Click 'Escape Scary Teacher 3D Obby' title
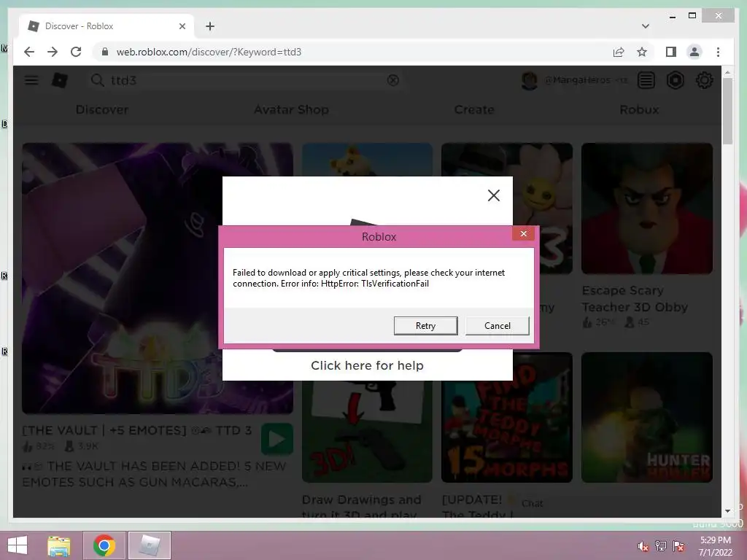Screen dimensions: 747x560 click(x=635, y=298)
